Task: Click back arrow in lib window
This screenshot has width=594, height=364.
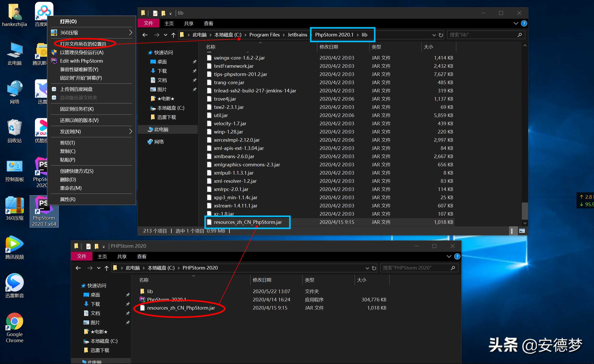Action: 145,35
